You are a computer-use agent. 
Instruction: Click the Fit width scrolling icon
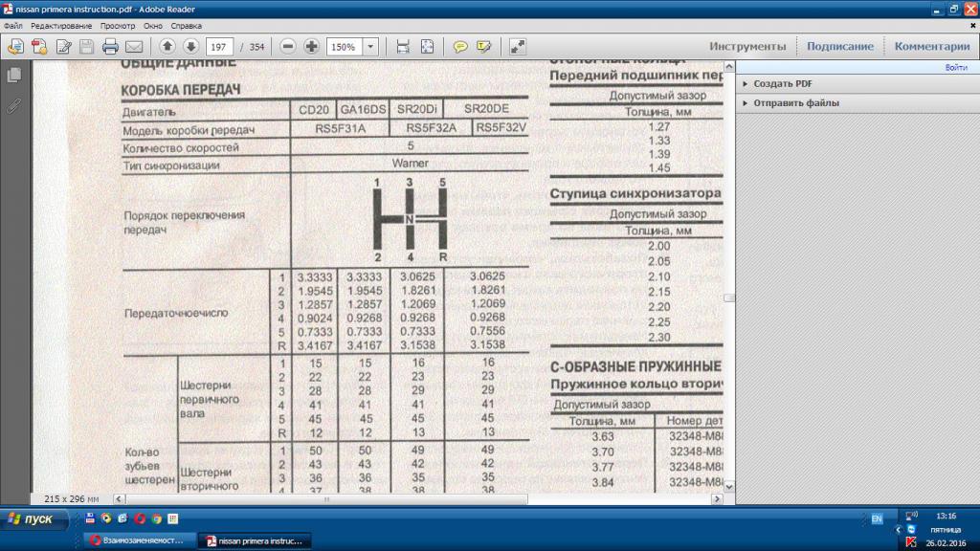(x=403, y=47)
